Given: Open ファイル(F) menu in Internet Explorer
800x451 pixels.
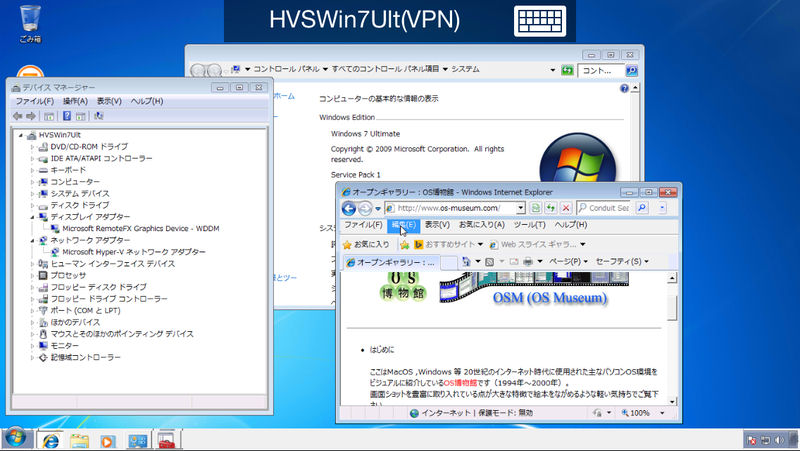Looking at the screenshot, I should coord(363,225).
